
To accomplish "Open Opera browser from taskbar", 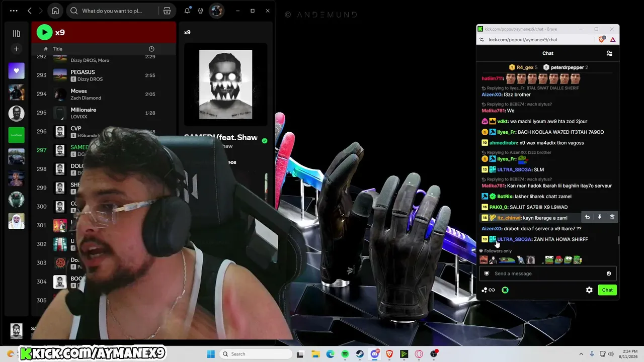I will [x=419, y=354].
